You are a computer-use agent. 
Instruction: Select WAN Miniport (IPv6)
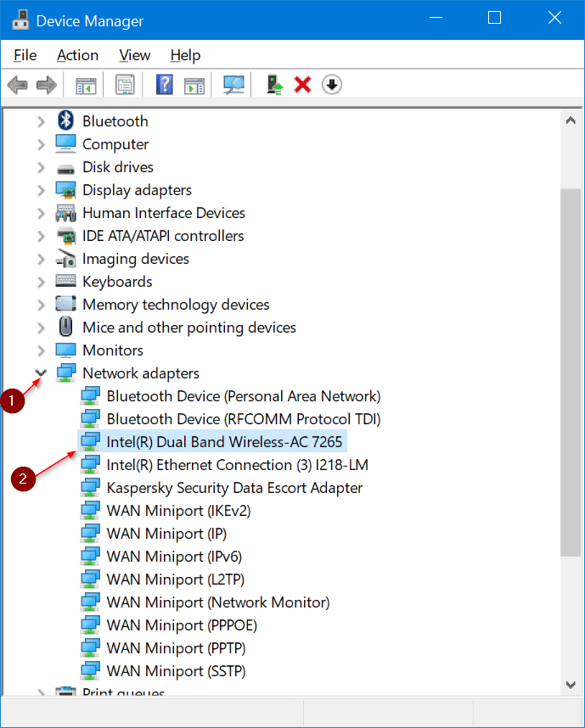point(174,557)
